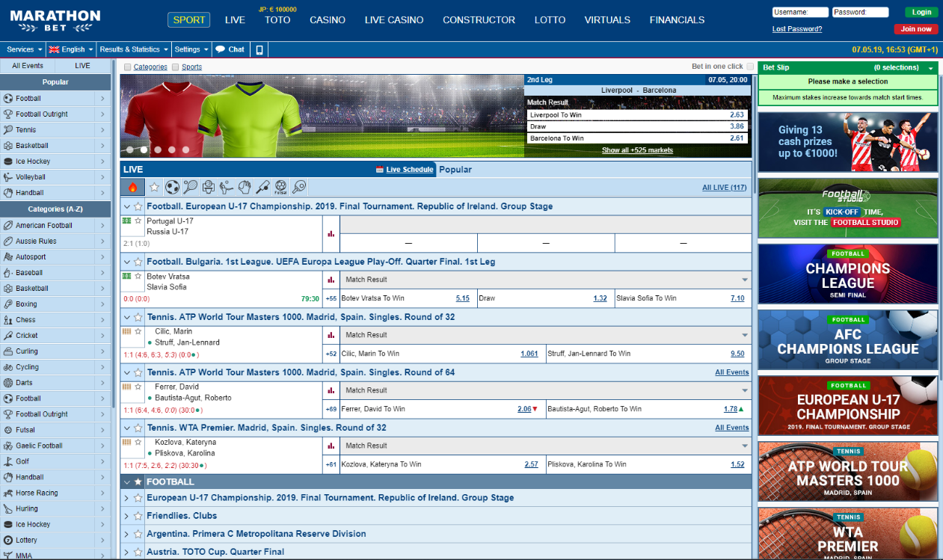Switch to the Popular tab
This screenshot has width=943, height=560.
click(x=455, y=170)
